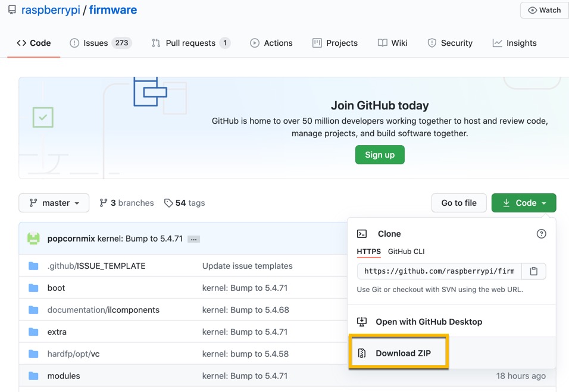Open the master branch dropdown
569x392 pixels.
pos(54,203)
